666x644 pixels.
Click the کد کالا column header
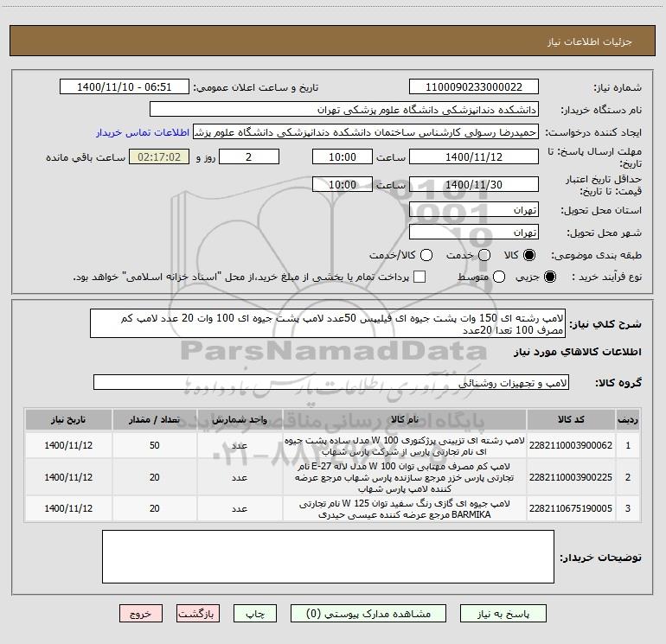[x=571, y=420]
